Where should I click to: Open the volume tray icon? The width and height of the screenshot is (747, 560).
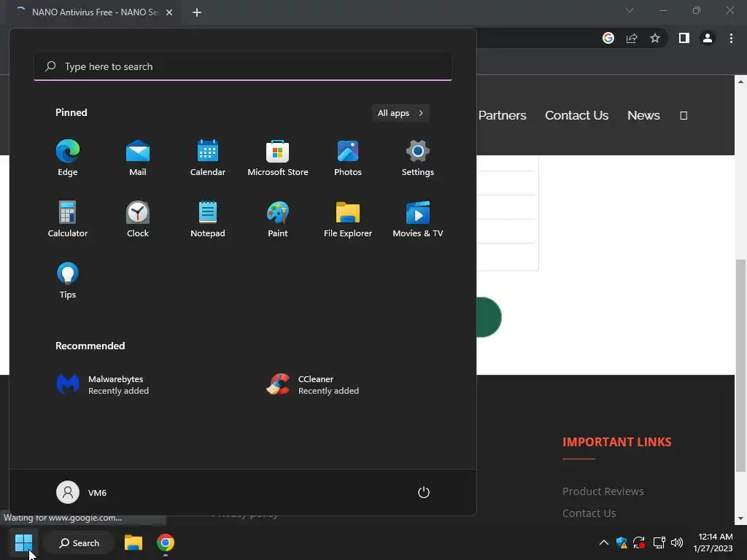tap(676, 542)
